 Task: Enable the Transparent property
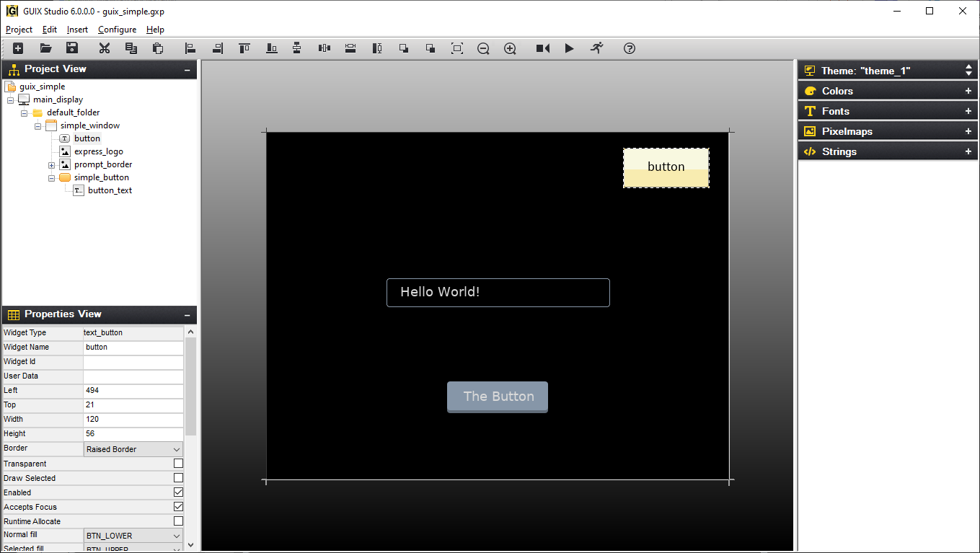[x=178, y=463]
